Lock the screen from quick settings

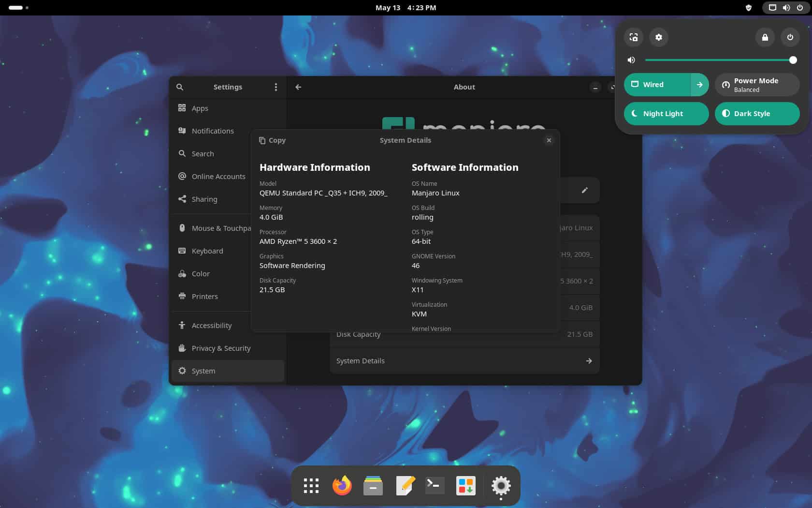[765, 37]
